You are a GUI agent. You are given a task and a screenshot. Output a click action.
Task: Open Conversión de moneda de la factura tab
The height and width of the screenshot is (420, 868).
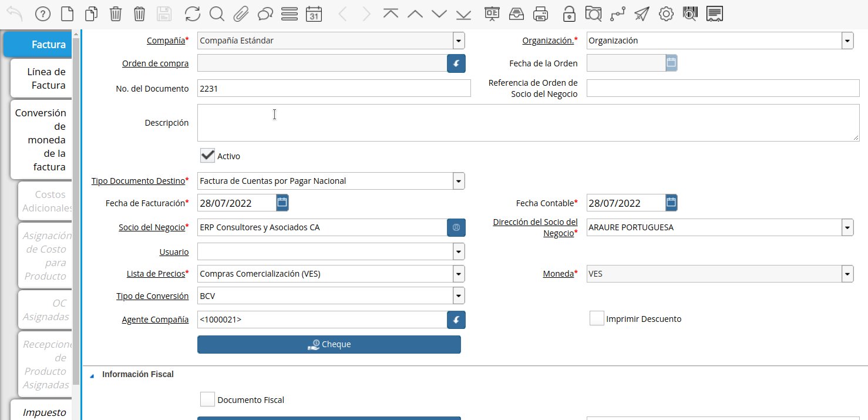point(41,140)
